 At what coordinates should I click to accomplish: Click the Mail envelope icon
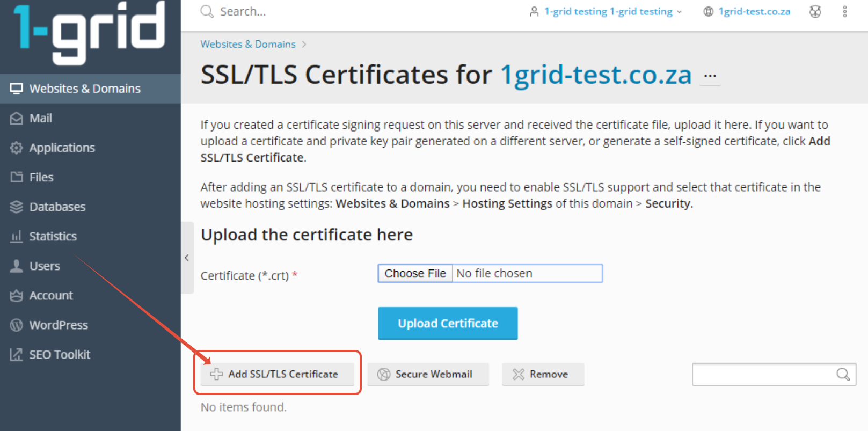pyautogui.click(x=17, y=118)
